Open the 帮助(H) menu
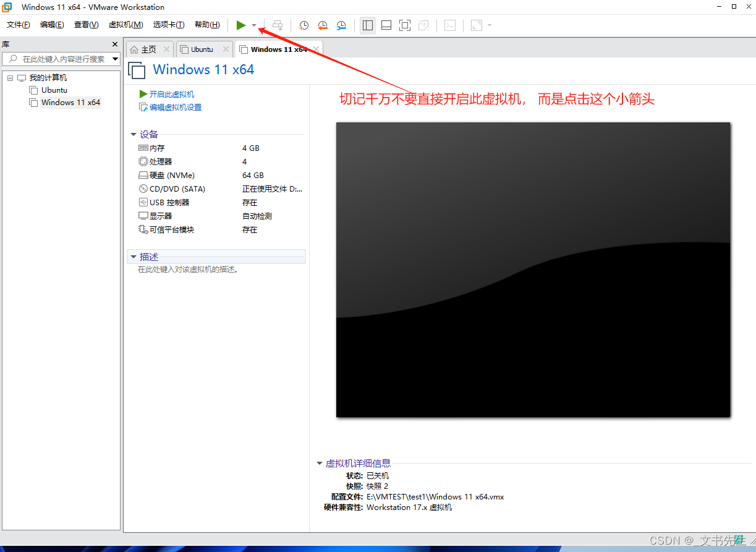 tap(207, 25)
